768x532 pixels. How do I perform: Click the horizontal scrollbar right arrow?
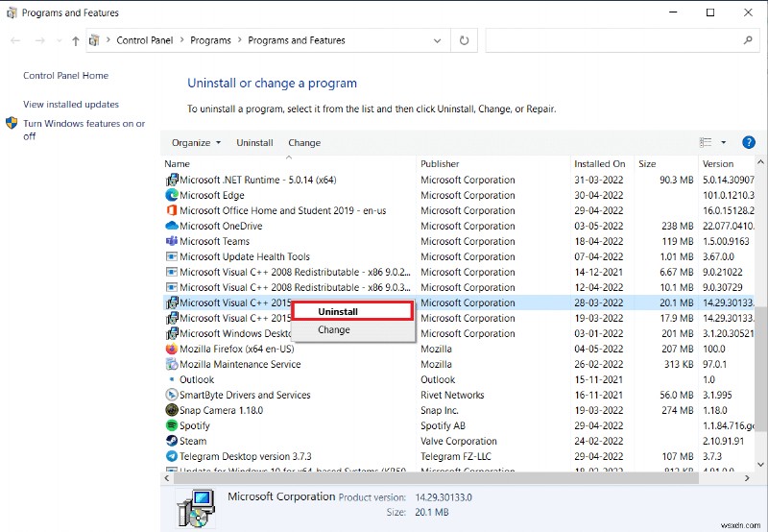point(747,478)
